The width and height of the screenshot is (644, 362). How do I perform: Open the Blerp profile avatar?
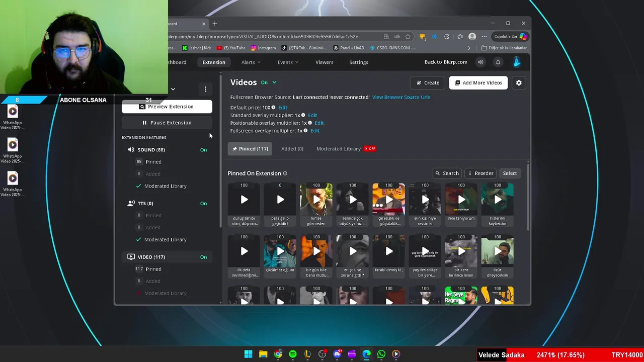pyautogui.click(x=517, y=62)
